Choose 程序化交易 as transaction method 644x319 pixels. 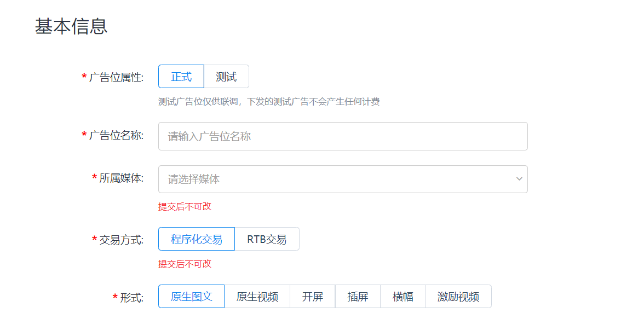tap(196, 239)
